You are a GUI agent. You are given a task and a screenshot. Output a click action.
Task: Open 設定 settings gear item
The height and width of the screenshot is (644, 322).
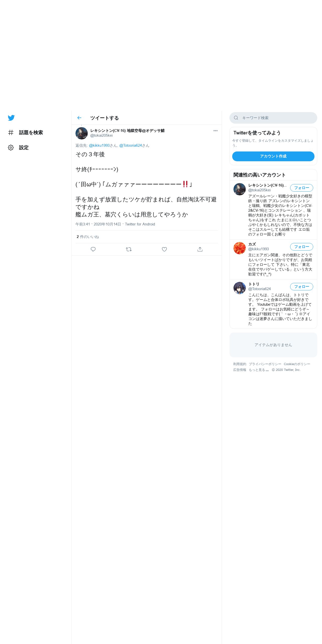click(18, 147)
